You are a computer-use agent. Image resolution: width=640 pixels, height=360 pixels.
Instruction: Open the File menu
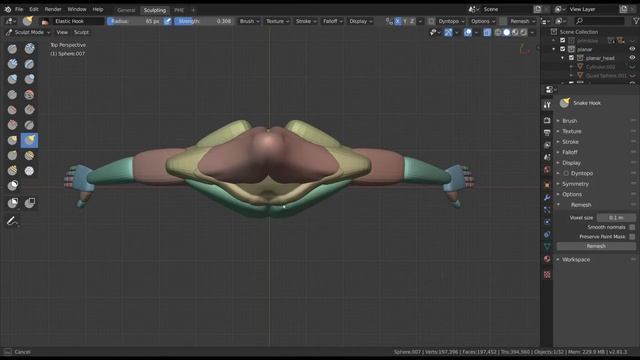[19, 9]
